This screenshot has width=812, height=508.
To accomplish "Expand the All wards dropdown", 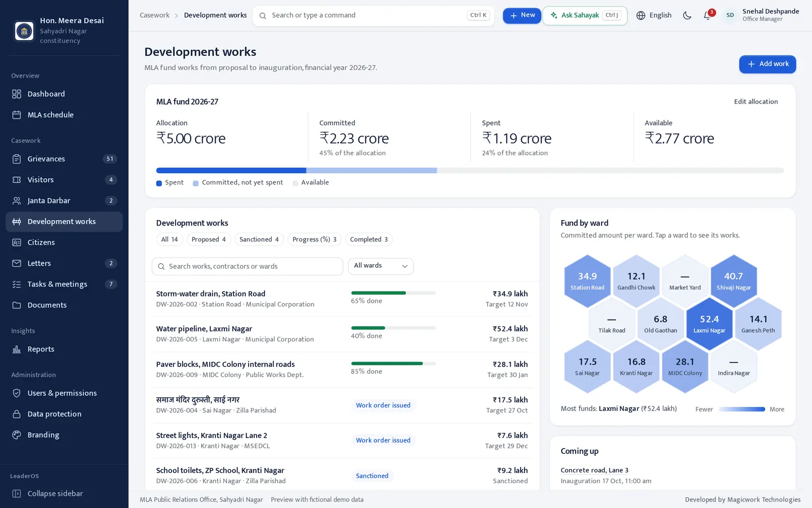I will pyautogui.click(x=381, y=266).
